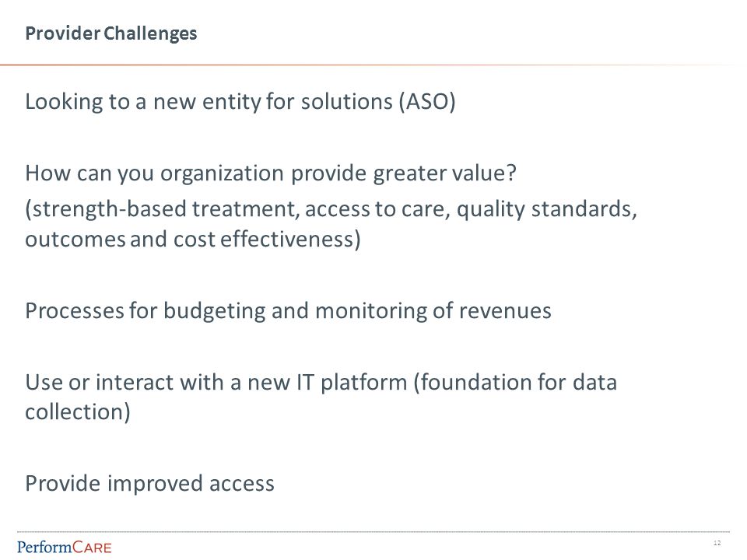Image resolution: width=747 pixels, height=560 pixels.
Task: Select the line Provide improved access
Action: point(149,484)
